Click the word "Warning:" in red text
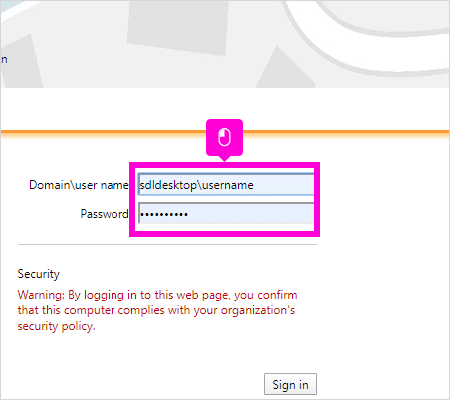 pos(41,295)
